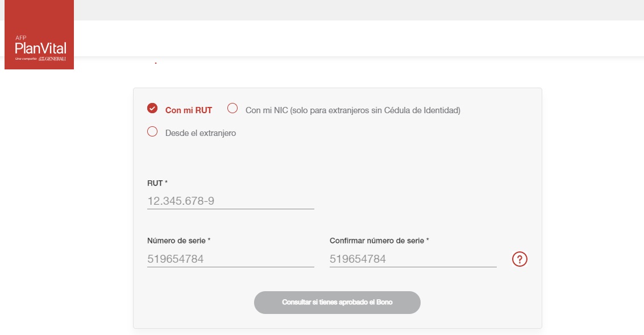Focus the RUT input field

pos(230,201)
